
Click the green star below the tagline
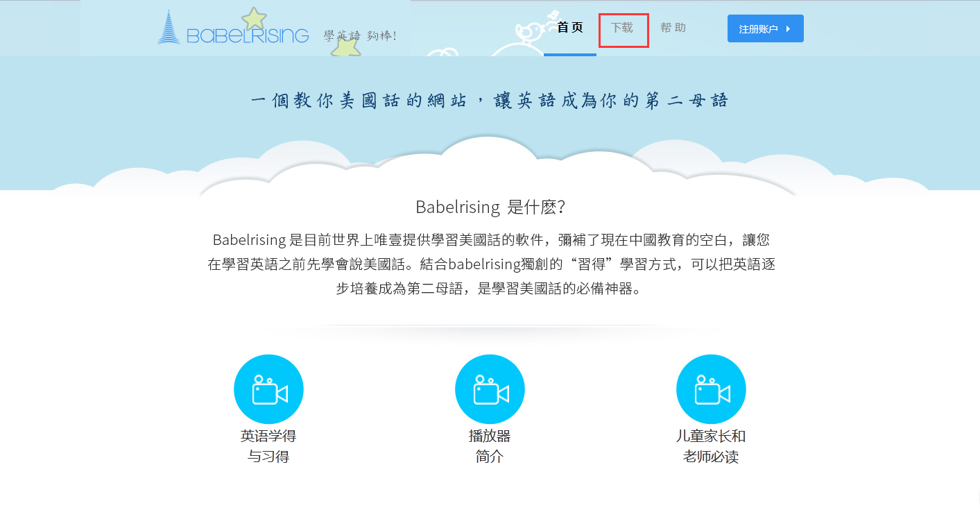pos(346,48)
